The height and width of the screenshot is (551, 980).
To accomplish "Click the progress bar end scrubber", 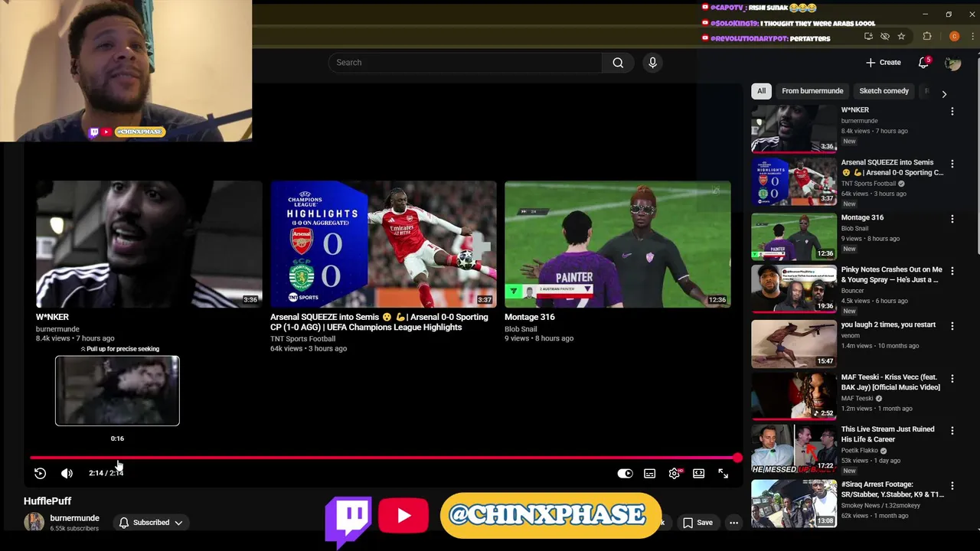I will click(x=737, y=458).
